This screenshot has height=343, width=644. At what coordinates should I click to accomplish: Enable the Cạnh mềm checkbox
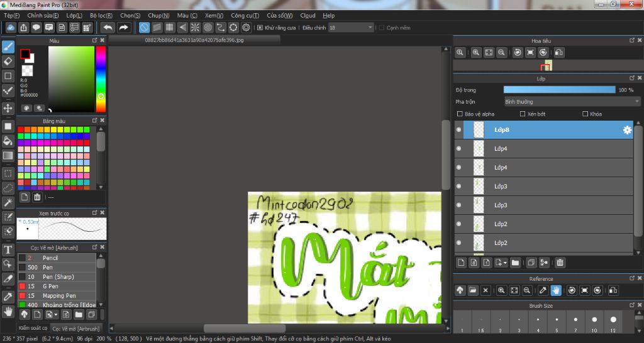(382, 28)
